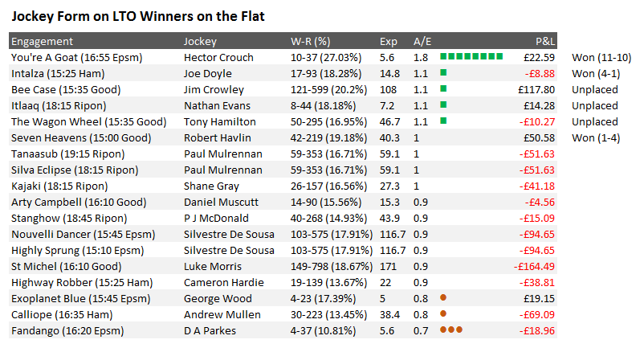Click the Jockey Form on LTO Winners title

point(138,16)
